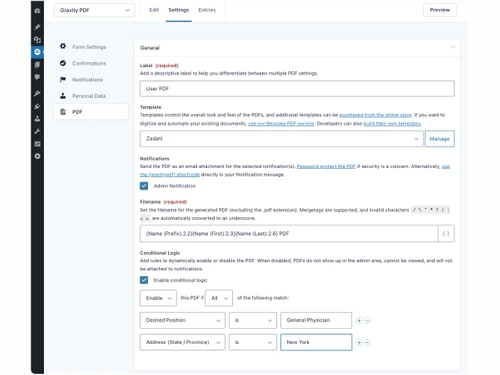Click the checkmark icon beside Confirmations
The height and width of the screenshot is (375, 500).
pyautogui.click(x=63, y=63)
